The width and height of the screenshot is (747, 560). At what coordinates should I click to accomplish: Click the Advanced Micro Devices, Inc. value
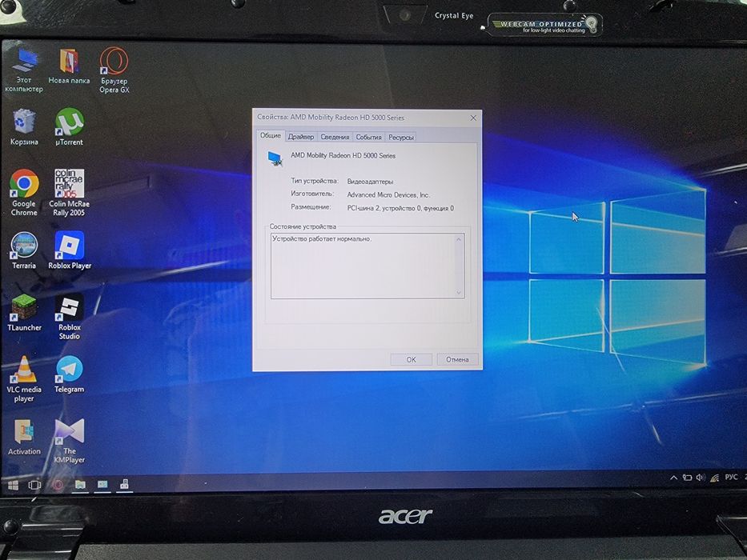tap(388, 194)
